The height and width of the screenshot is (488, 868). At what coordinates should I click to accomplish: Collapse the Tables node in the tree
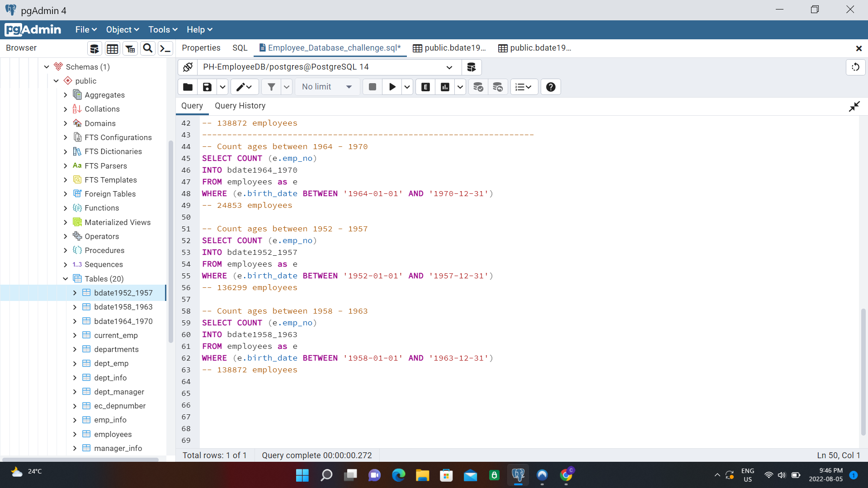[x=65, y=279]
